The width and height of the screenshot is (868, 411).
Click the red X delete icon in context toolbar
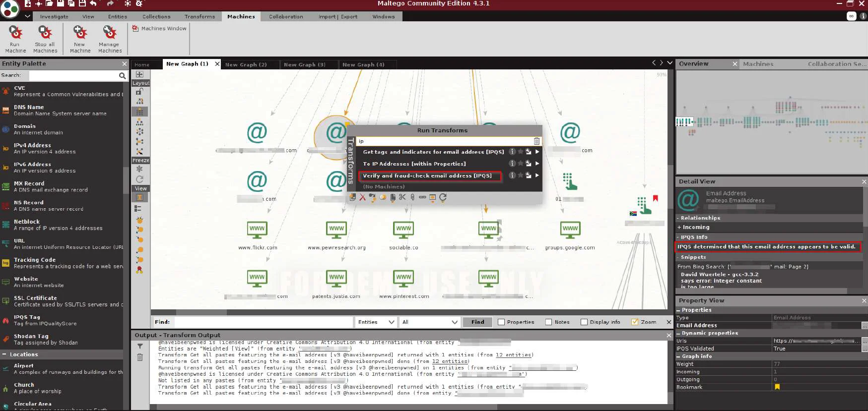363,197
